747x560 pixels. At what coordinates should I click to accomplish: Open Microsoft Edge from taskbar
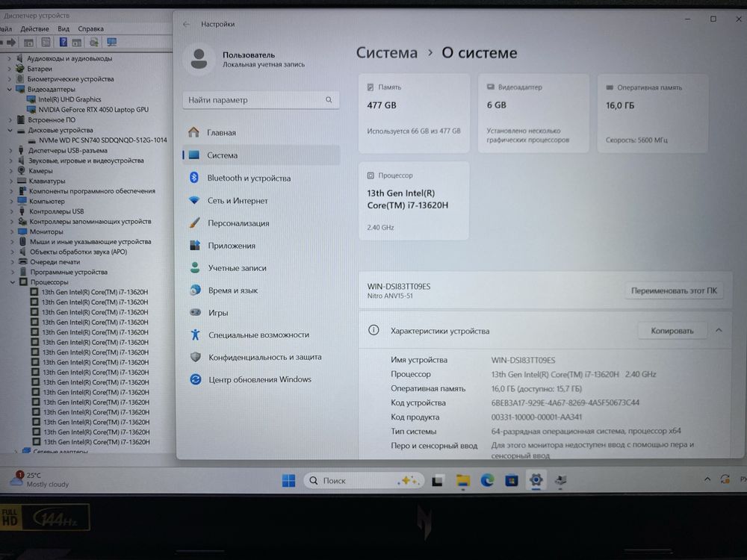pyautogui.click(x=487, y=481)
